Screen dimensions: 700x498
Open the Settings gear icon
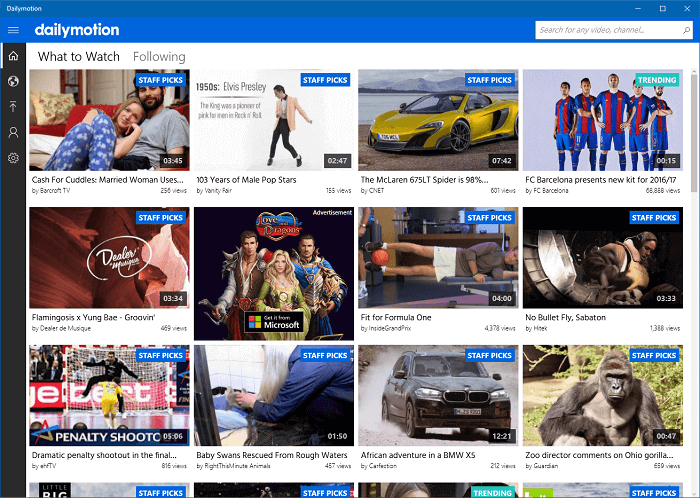coord(13,158)
